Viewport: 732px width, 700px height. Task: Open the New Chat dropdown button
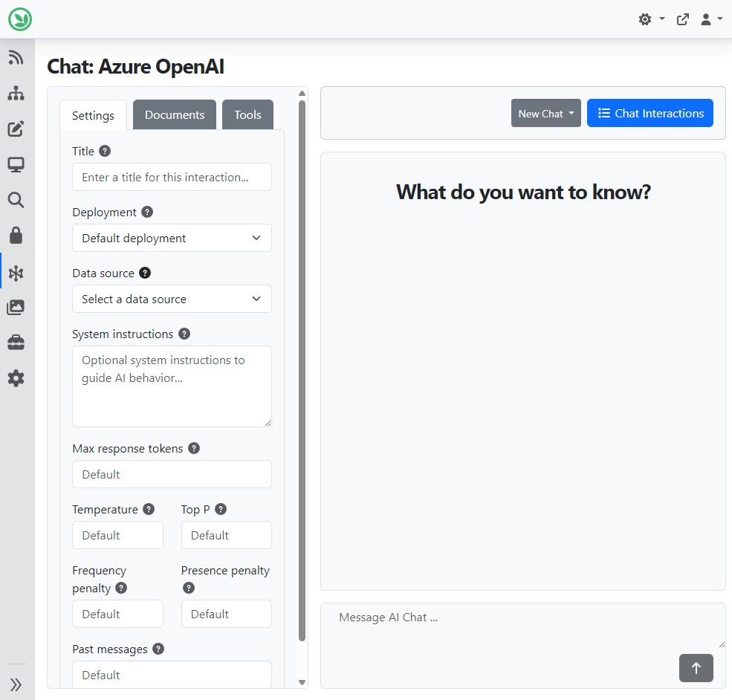coord(545,113)
